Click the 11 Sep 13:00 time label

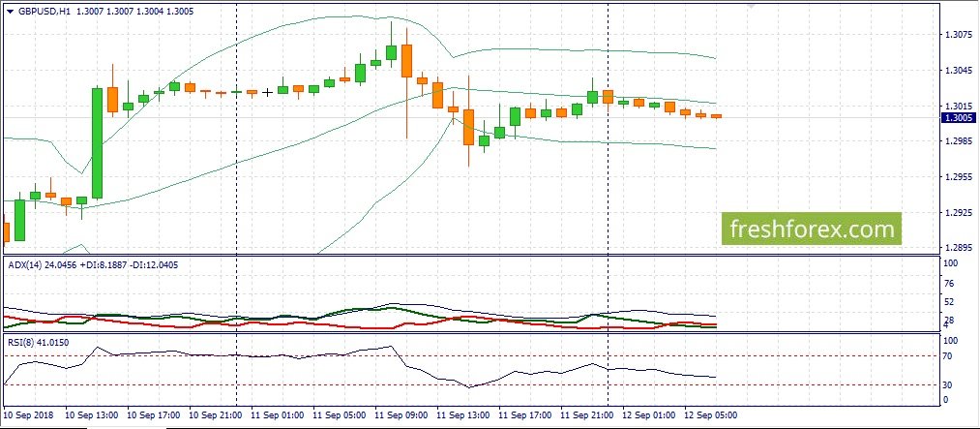tap(463, 415)
